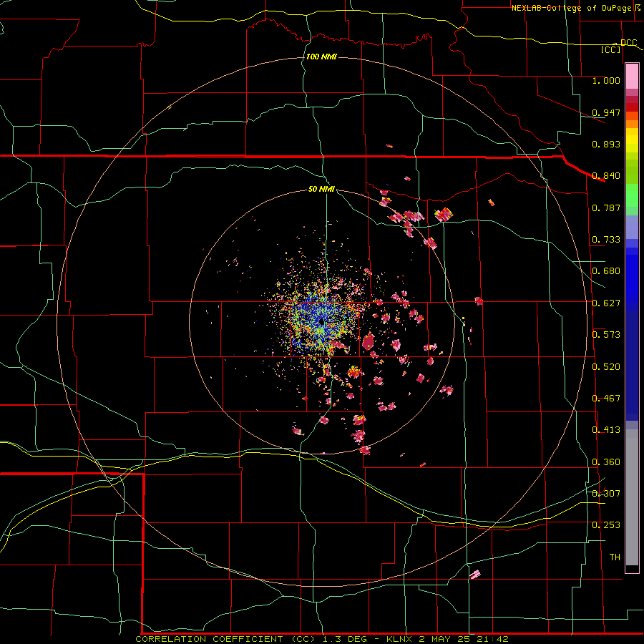Click the 1.000 legend value
644x644 pixels.
606,80
